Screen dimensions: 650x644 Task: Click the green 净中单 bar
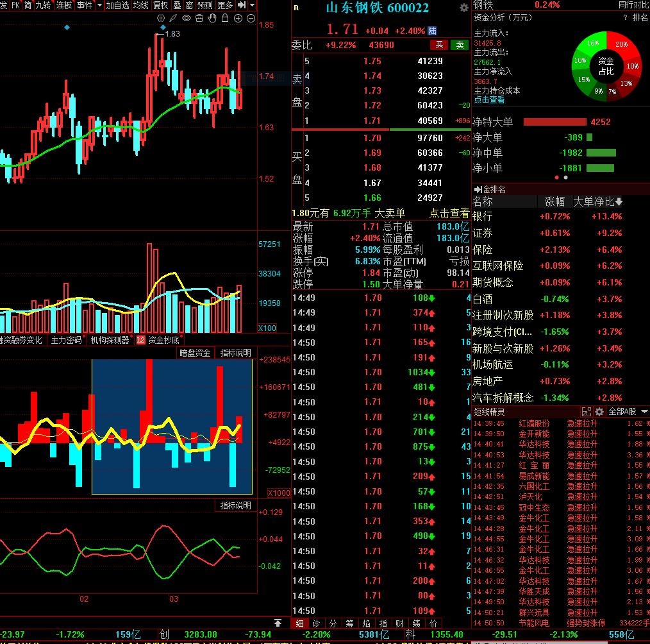(x=601, y=153)
